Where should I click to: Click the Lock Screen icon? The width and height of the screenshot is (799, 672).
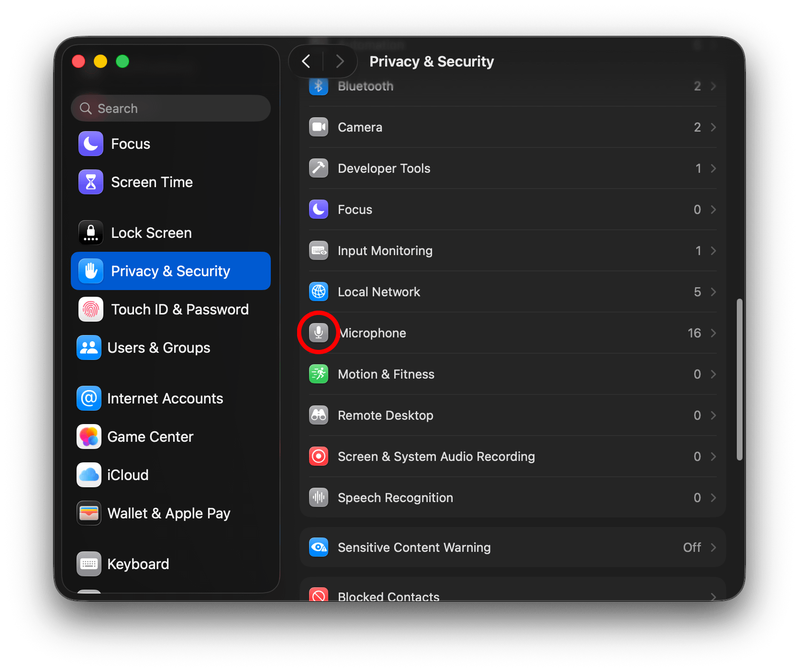91,233
